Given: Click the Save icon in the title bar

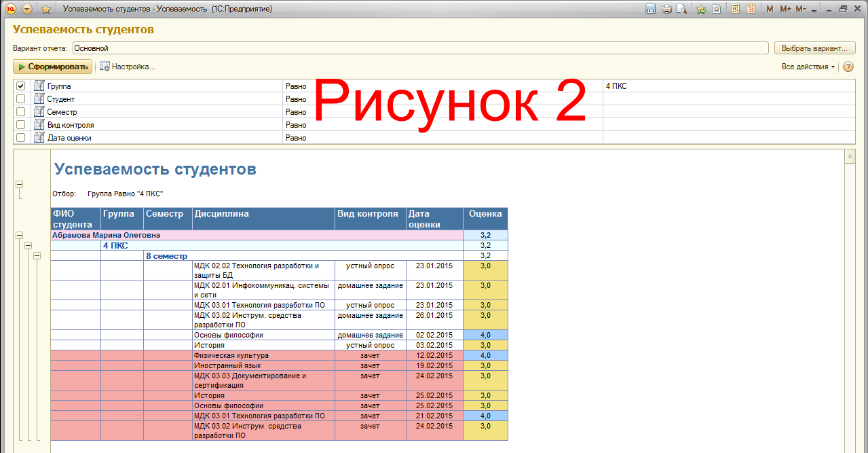Looking at the screenshot, I should [x=650, y=9].
